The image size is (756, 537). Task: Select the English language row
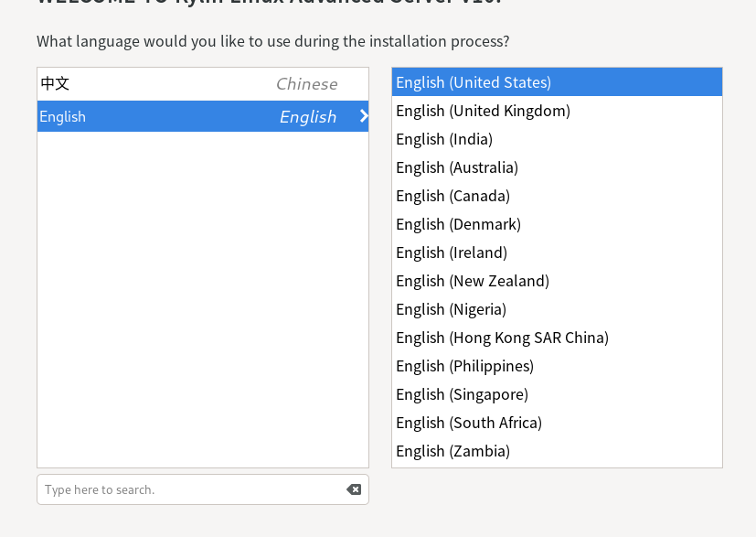pos(203,116)
